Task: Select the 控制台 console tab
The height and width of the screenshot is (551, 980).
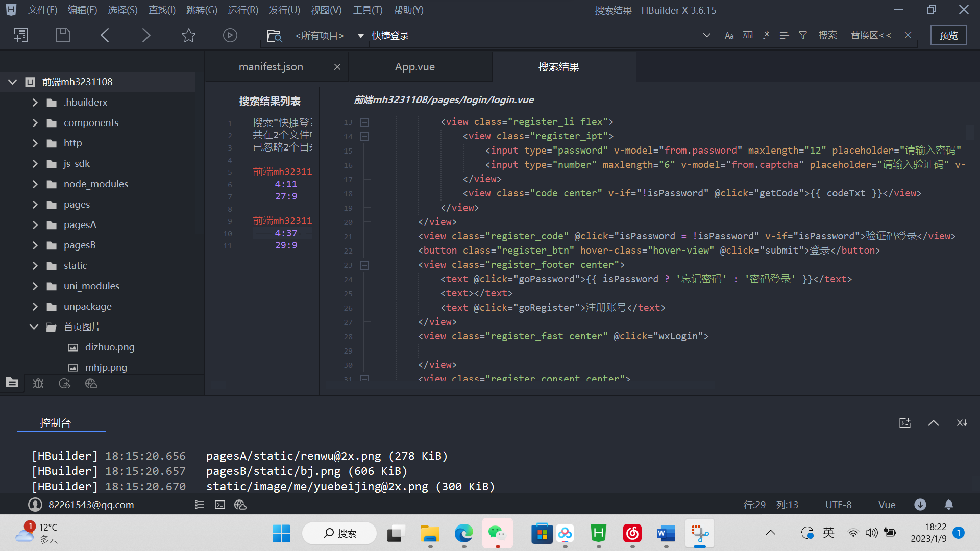Action: (x=56, y=423)
